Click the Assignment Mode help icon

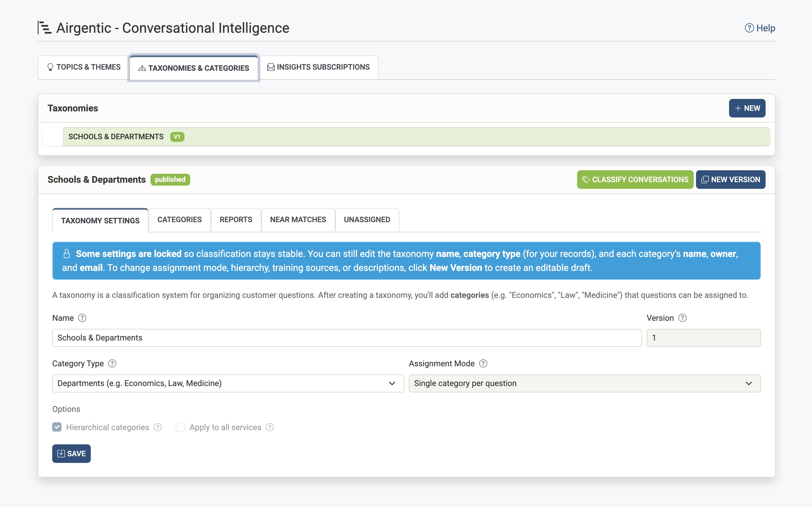pos(483,363)
